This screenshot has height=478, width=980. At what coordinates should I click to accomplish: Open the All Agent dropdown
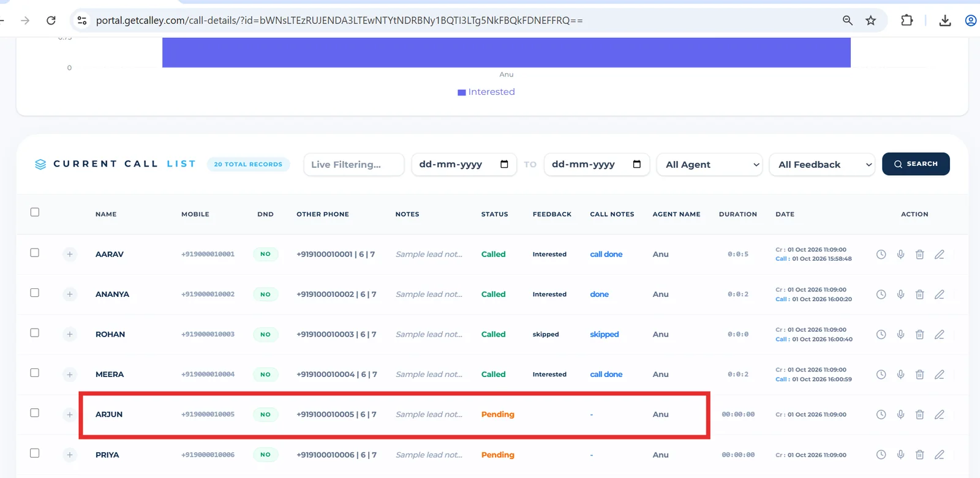709,165
